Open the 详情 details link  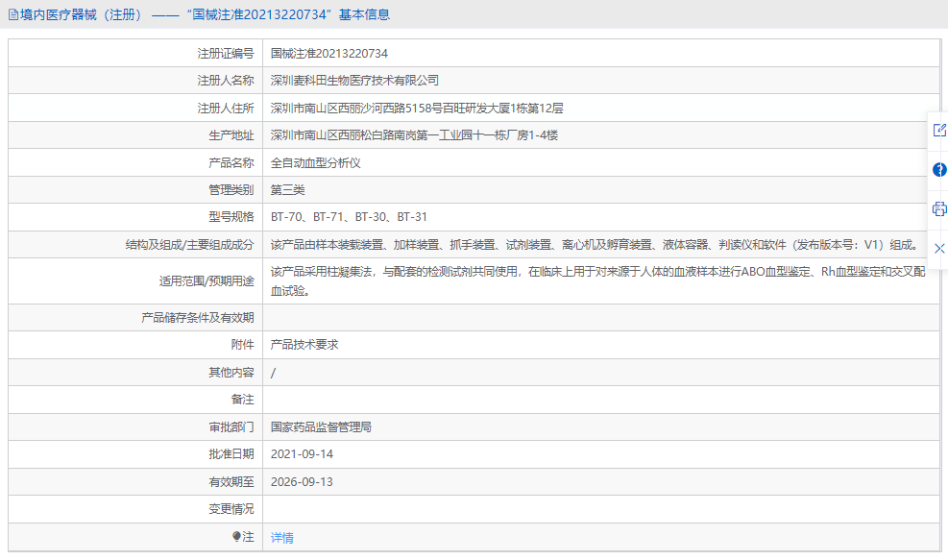pyautogui.click(x=281, y=538)
